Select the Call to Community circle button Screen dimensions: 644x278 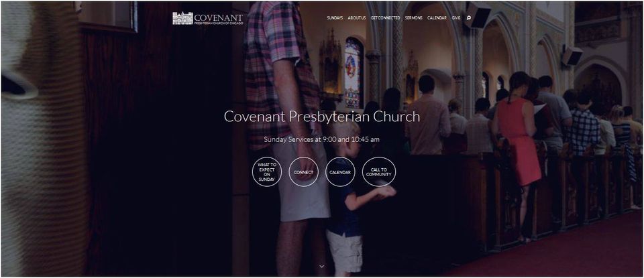point(378,171)
